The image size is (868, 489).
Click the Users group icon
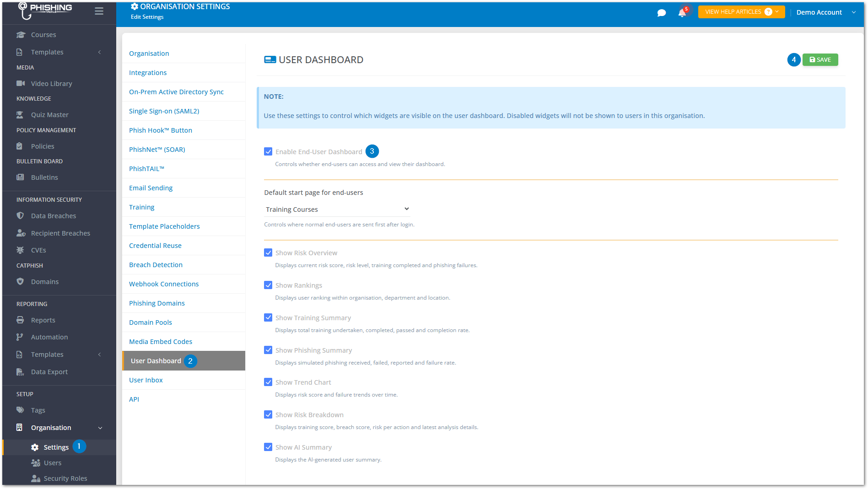[x=36, y=463]
